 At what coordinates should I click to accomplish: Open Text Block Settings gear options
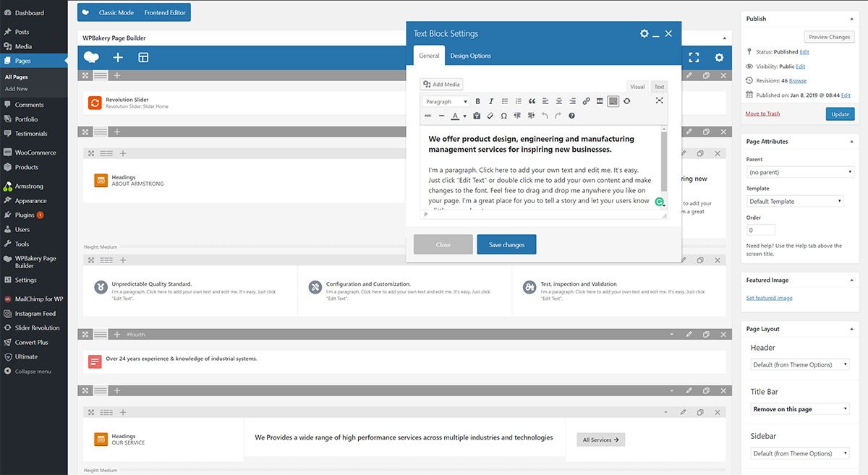pyautogui.click(x=644, y=33)
